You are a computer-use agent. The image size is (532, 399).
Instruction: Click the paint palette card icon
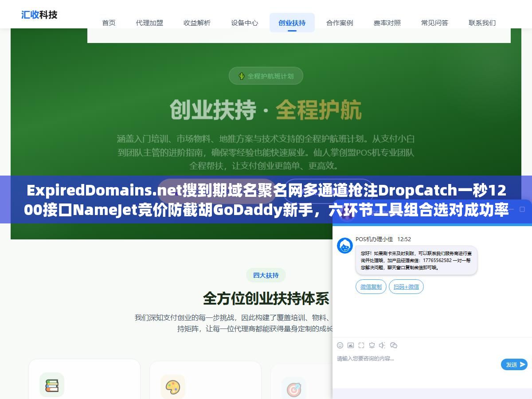pyautogui.click(x=173, y=387)
